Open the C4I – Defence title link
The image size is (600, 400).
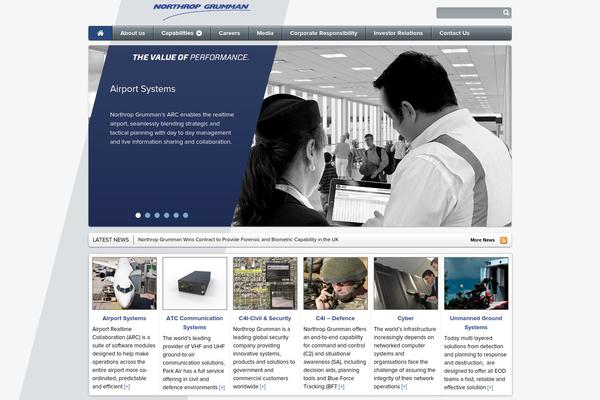(335, 318)
